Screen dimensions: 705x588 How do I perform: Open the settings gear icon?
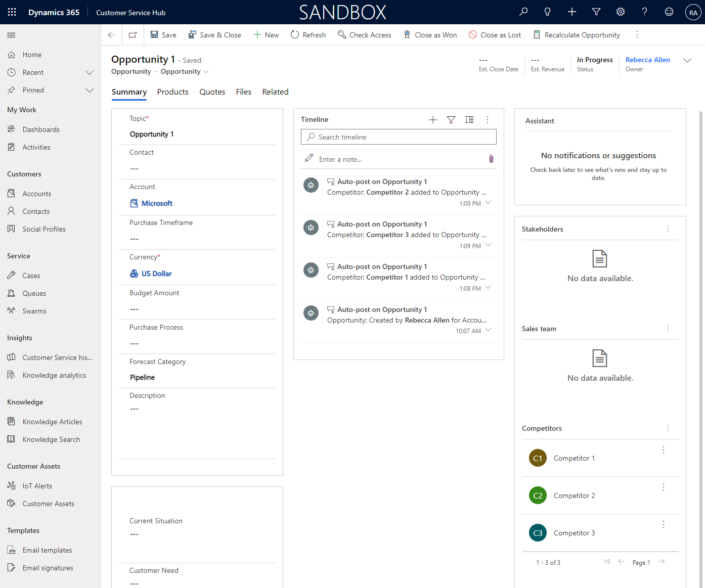[x=621, y=12]
